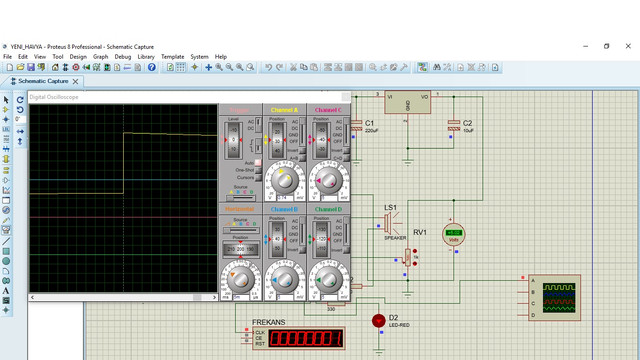Select the Text script tool (A)
640x360 pixels.
6,291
